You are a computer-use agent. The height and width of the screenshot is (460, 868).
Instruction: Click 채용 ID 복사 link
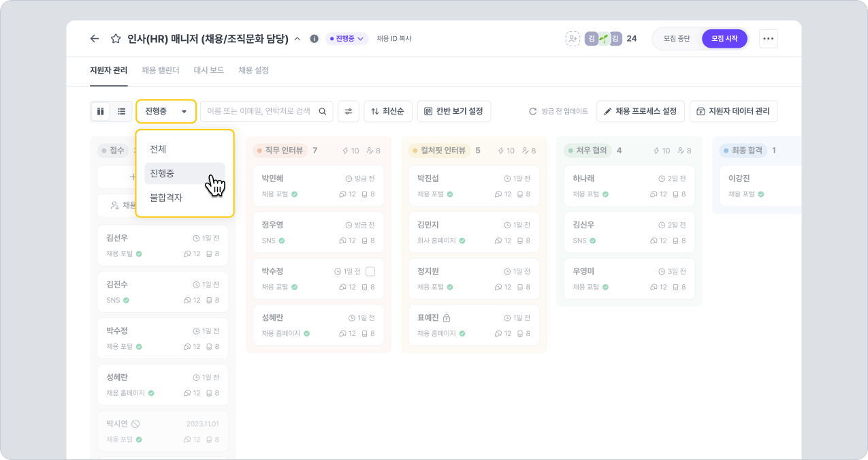(394, 39)
